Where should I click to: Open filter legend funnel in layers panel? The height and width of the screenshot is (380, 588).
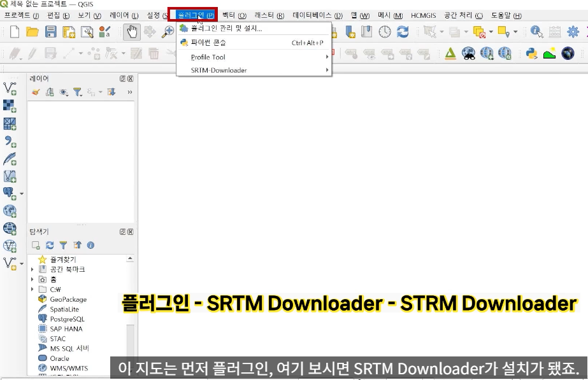coord(78,92)
